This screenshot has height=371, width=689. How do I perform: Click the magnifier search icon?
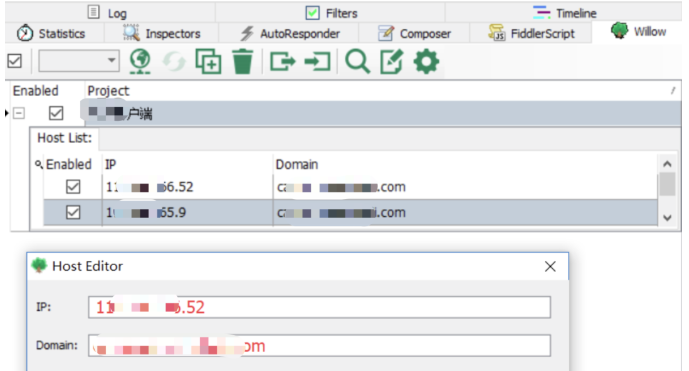[357, 61]
